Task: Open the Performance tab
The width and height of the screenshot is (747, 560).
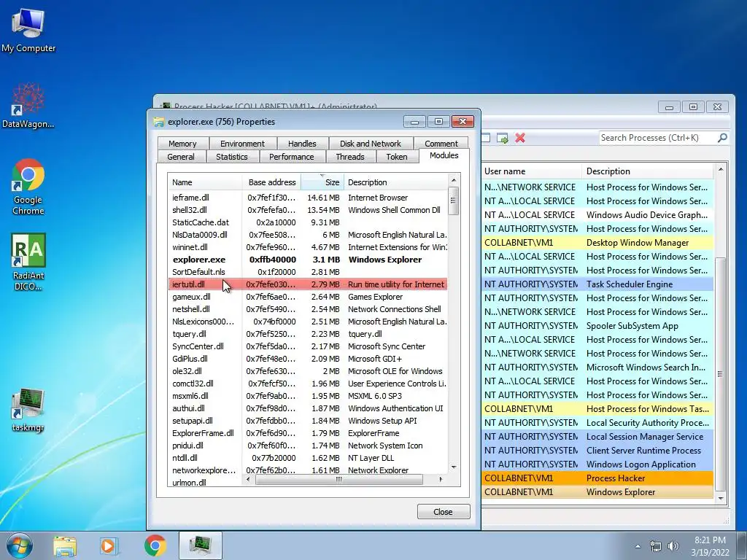Action: coord(291,157)
